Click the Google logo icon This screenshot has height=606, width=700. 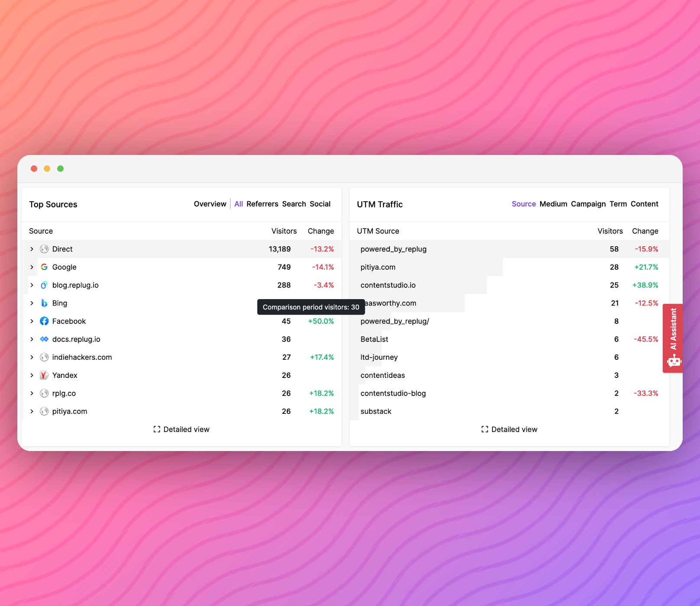tap(44, 267)
